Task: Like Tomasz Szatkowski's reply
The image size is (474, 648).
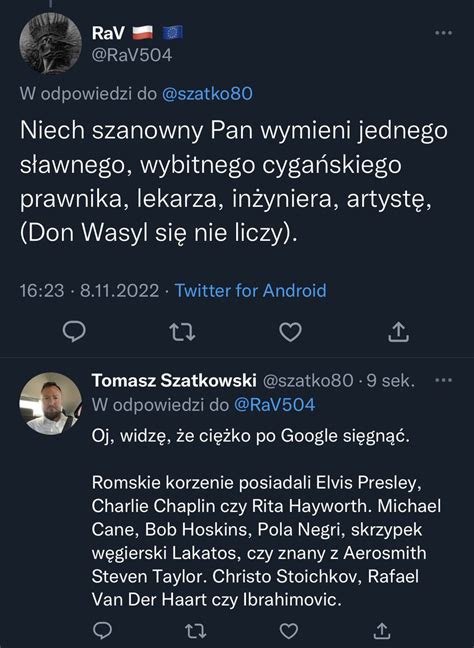Action: pos(289,631)
